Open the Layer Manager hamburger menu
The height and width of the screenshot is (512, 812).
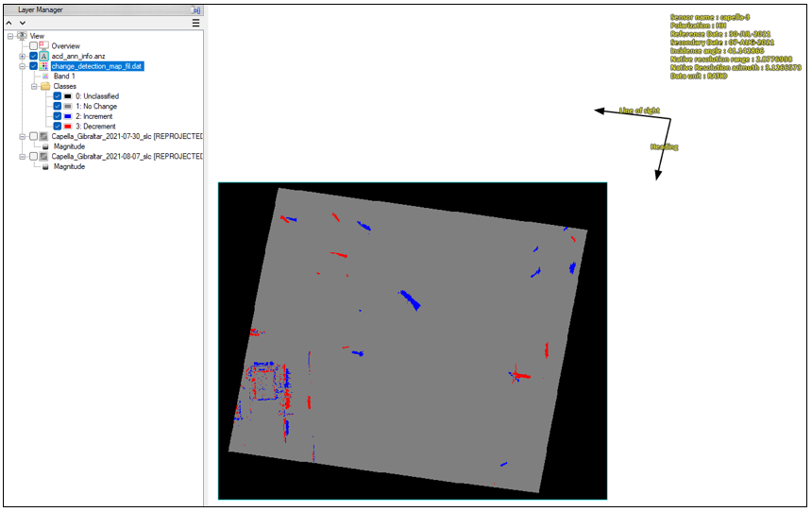point(195,23)
